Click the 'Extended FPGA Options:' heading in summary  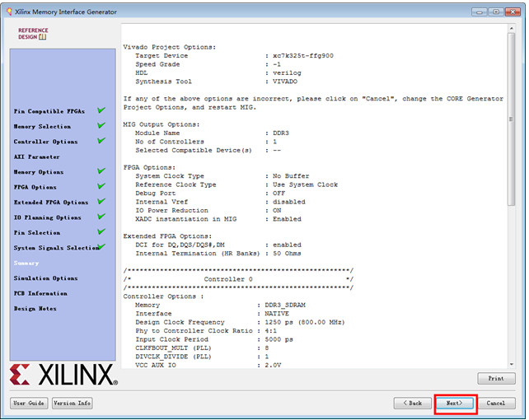[x=167, y=236]
